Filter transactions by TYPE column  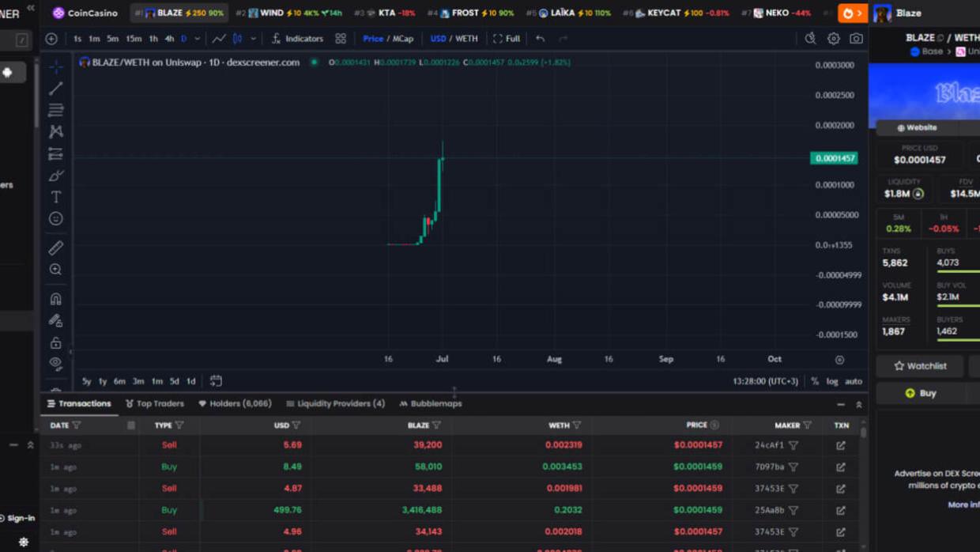(179, 425)
